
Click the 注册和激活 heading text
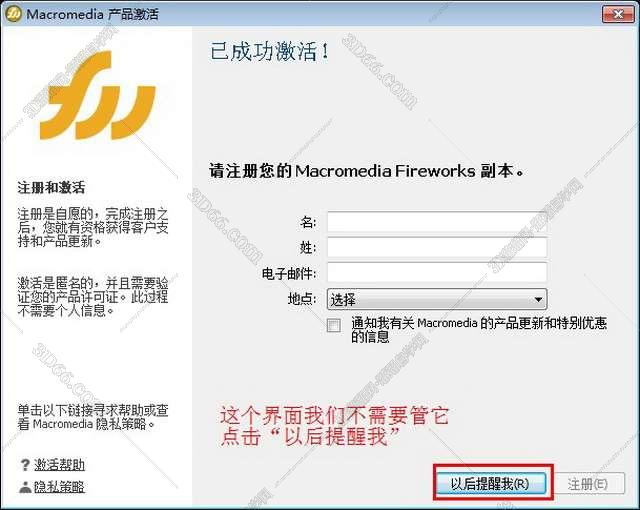point(51,188)
